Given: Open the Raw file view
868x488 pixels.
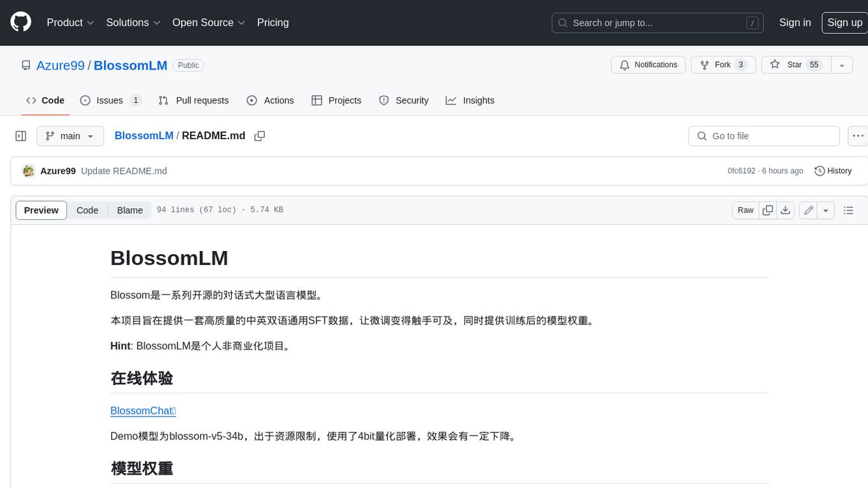Looking at the screenshot, I should coord(745,210).
